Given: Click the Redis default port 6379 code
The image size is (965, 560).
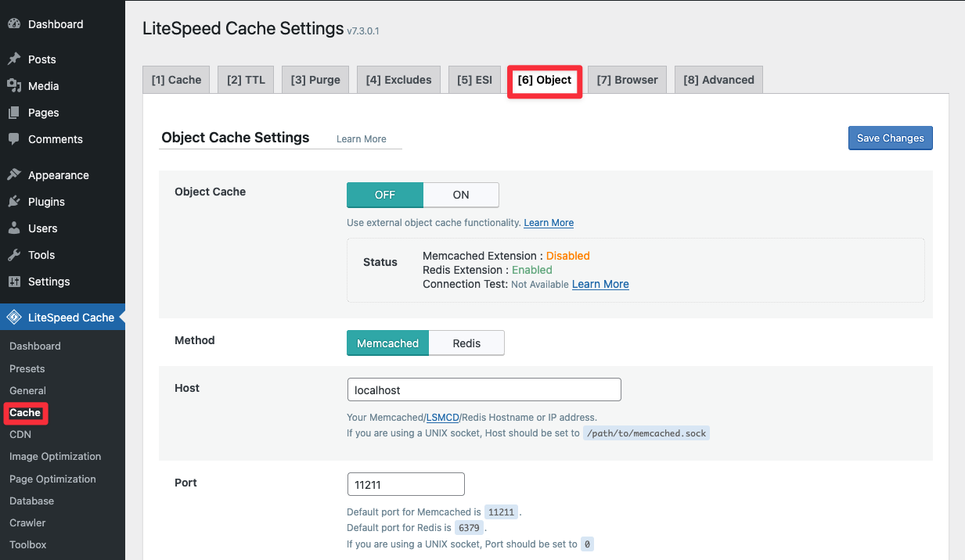Looking at the screenshot, I should [x=470, y=528].
